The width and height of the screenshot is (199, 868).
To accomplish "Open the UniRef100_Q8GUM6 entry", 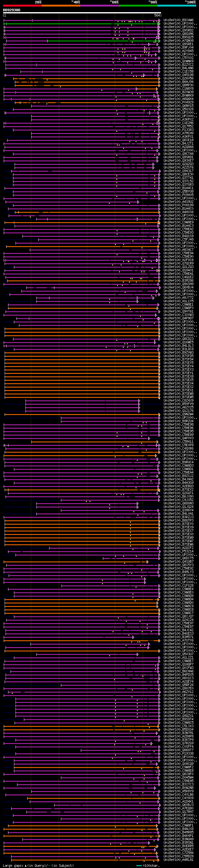I will coord(178,34).
